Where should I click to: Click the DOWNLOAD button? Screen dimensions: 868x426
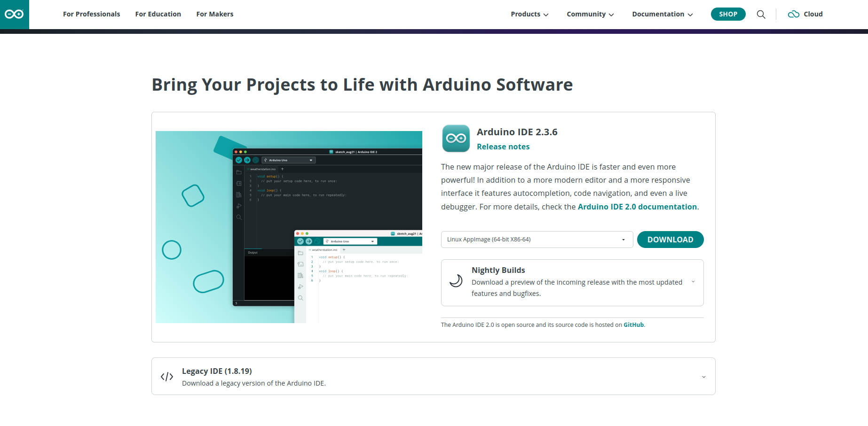670,240
